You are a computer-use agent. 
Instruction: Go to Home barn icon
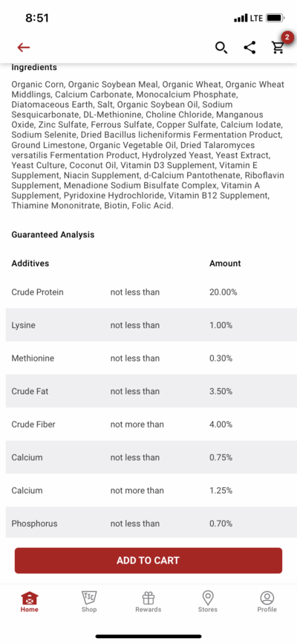pos(30,598)
